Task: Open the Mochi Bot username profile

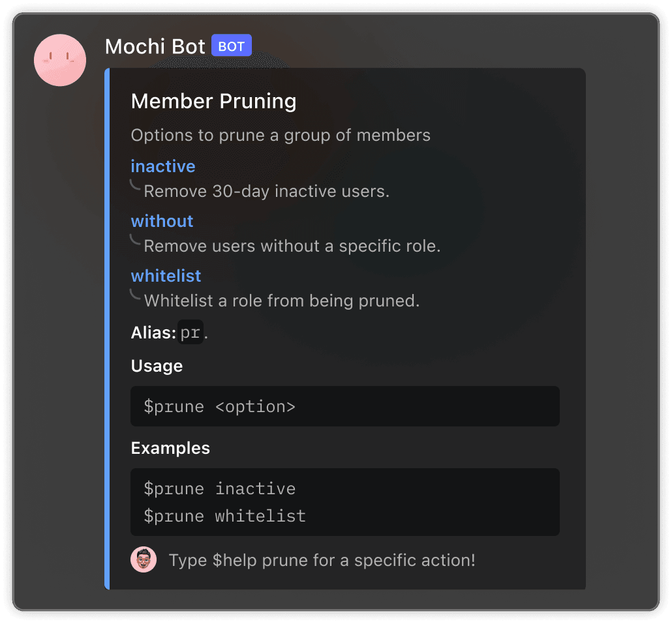Action: point(155,46)
